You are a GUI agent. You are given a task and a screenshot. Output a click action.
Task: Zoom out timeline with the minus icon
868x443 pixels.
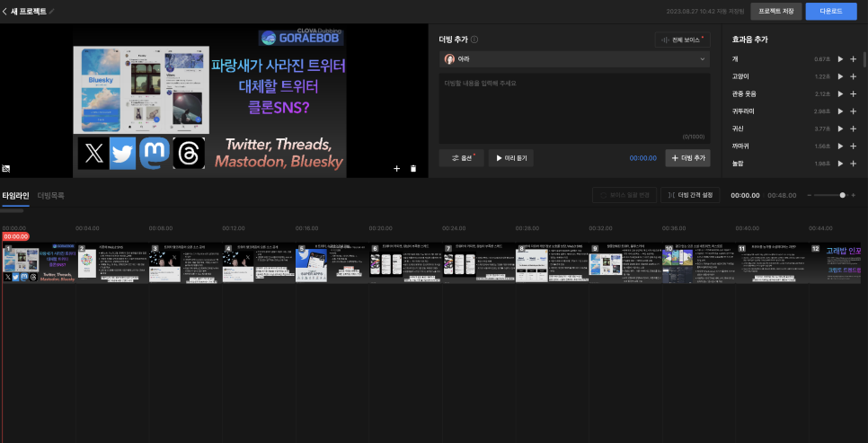(x=810, y=196)
